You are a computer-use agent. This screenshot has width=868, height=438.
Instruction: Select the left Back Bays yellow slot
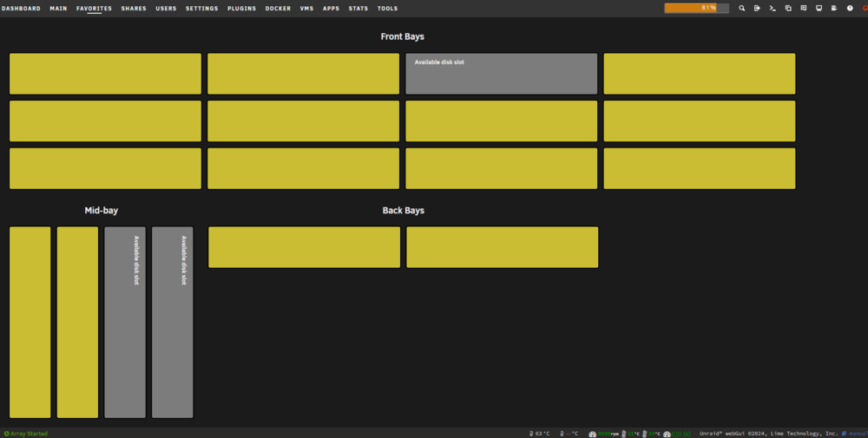pyautogui.click(x=304, y=247)
